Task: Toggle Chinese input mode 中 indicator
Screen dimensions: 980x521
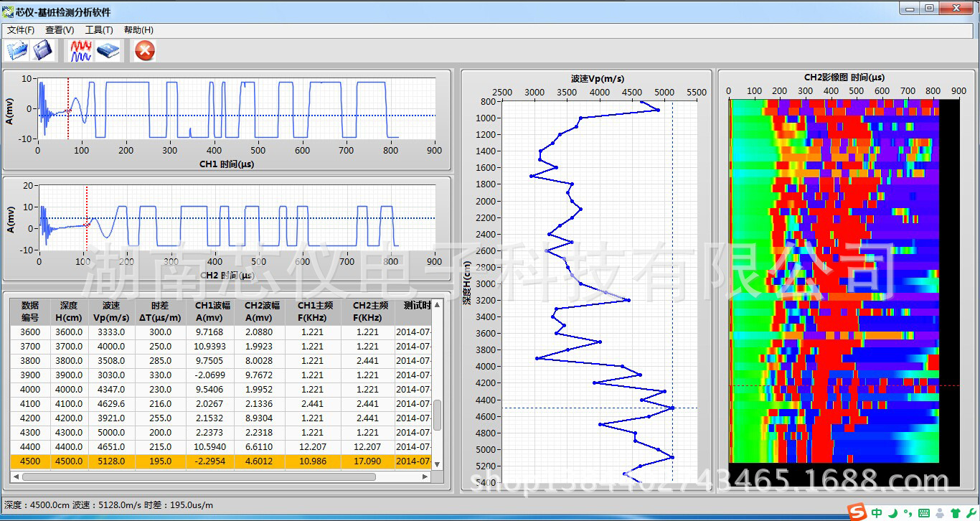Action: (x=877, y=512)
